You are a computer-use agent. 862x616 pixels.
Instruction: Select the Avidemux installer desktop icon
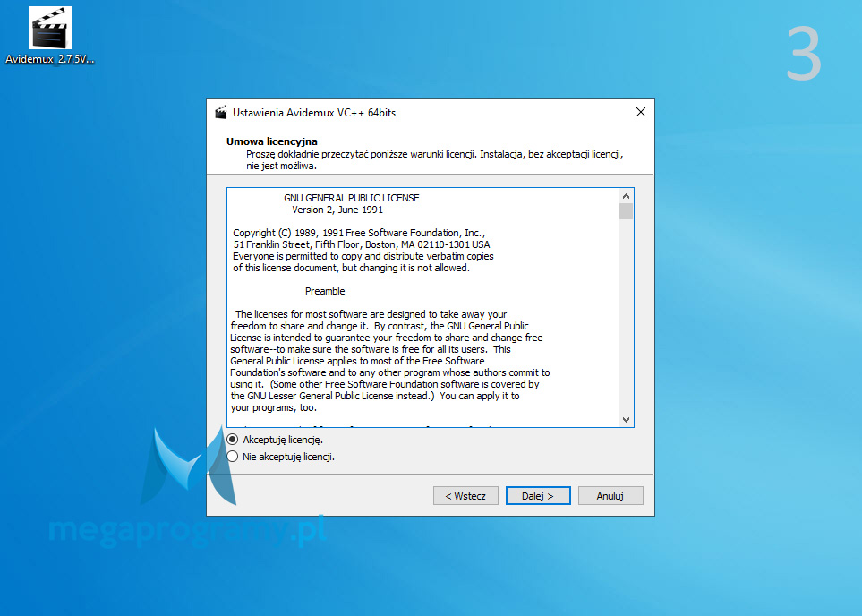[x=50, y=35]
